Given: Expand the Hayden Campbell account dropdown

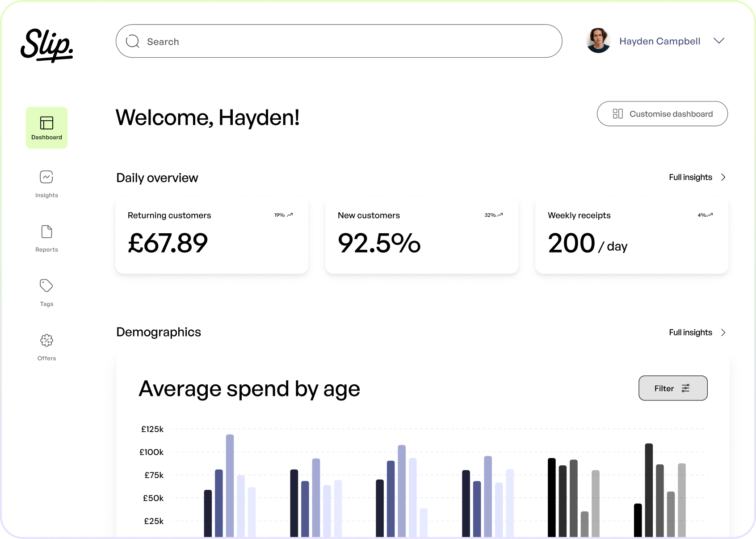Looking at the screenshot, I should 719,41.
